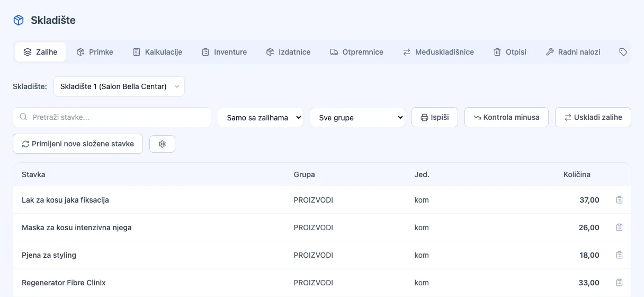Viewport: 644px width, 297px height.
Task: Click the Izdatnice box icon
Action: pos(270,52)
